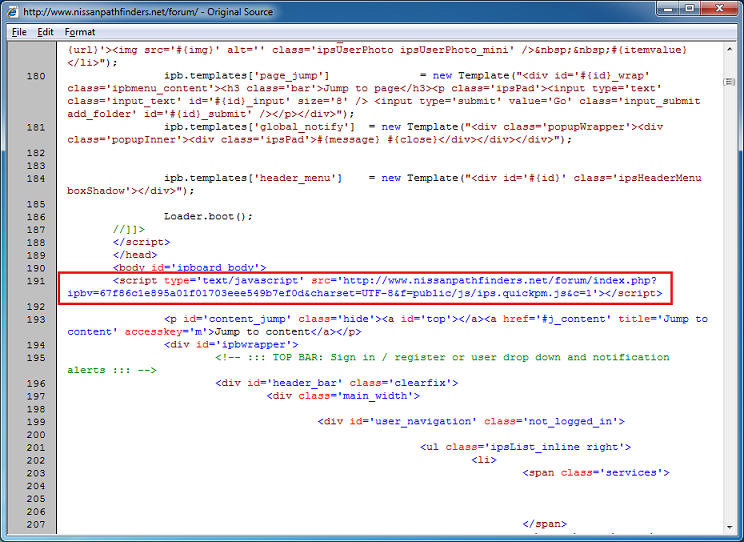Close the Original Source window

click(x=719, y=9)
